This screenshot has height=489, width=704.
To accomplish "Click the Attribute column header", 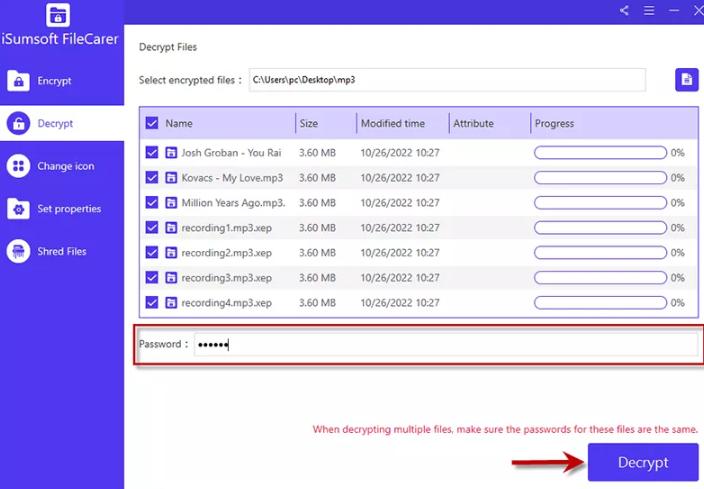I will pos(473,123).
